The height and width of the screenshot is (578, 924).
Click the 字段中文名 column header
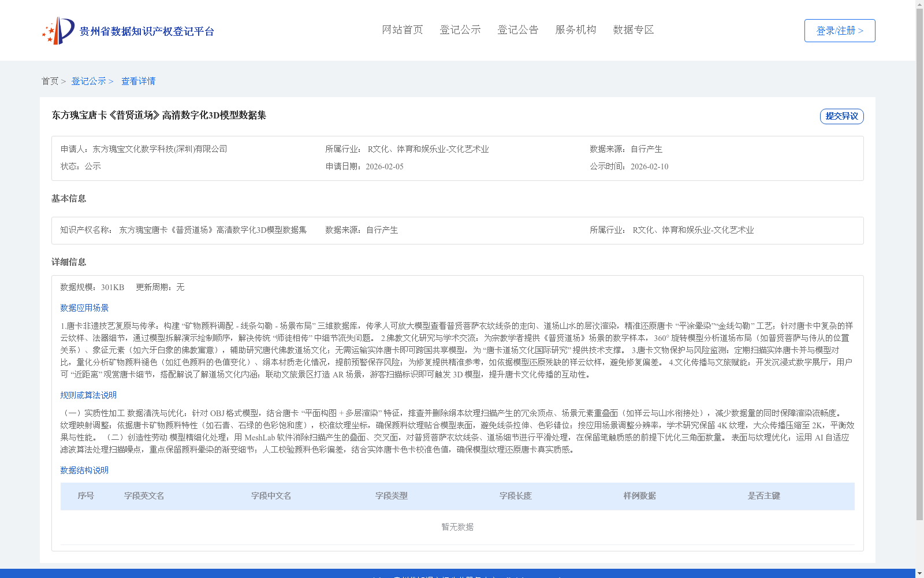click(x=271, y=496)
